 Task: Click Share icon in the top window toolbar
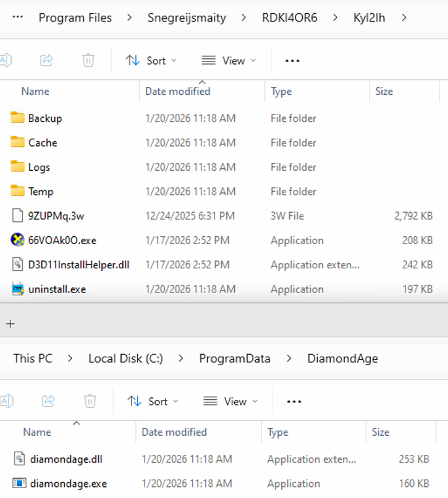pyautogui.click(x=46, y=60)
